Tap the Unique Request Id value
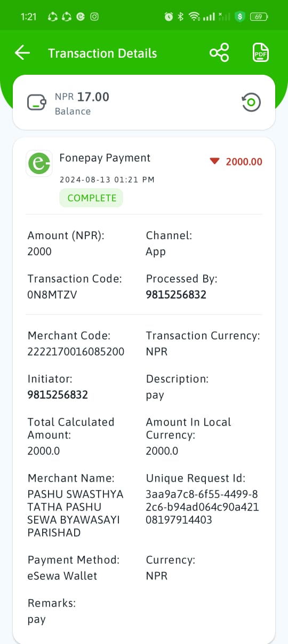Image resolution: width=288 pixels, height=644 pixels. (x=203, y=507)
